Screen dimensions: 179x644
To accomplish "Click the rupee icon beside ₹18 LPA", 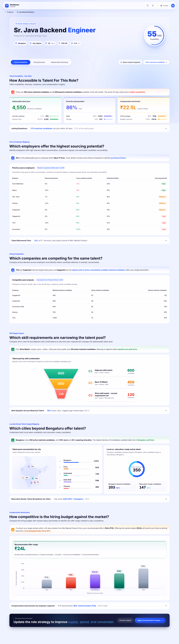I will coord(59,43).
